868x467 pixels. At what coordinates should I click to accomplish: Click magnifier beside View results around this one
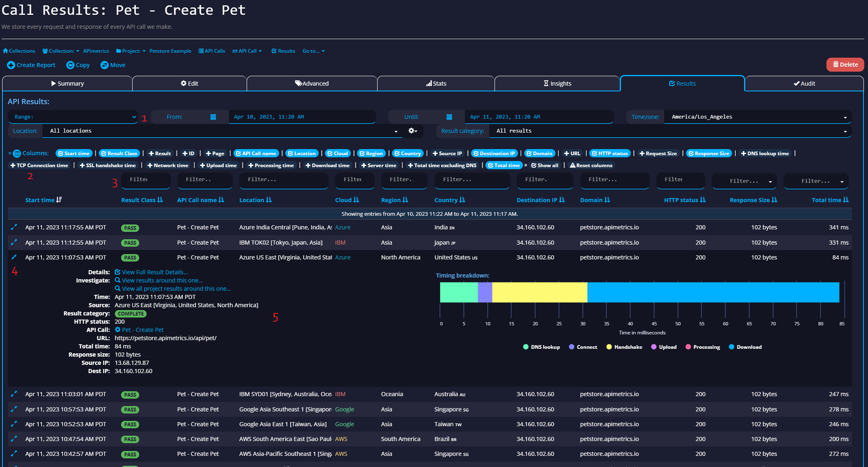[x=117, y=280]
